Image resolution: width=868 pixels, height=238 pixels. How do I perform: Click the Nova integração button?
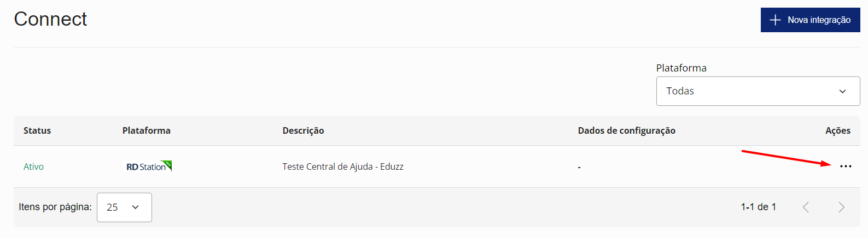click(x=810, y=20)
